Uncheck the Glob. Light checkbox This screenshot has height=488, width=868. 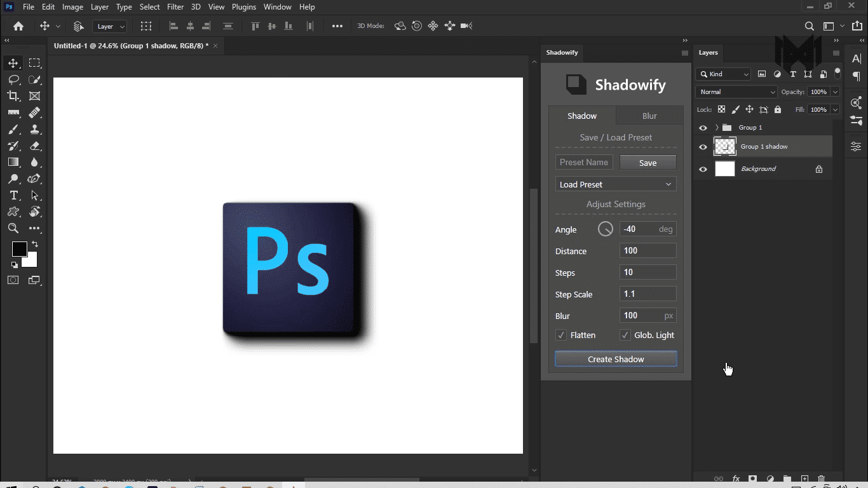click(x=625, y=335)
